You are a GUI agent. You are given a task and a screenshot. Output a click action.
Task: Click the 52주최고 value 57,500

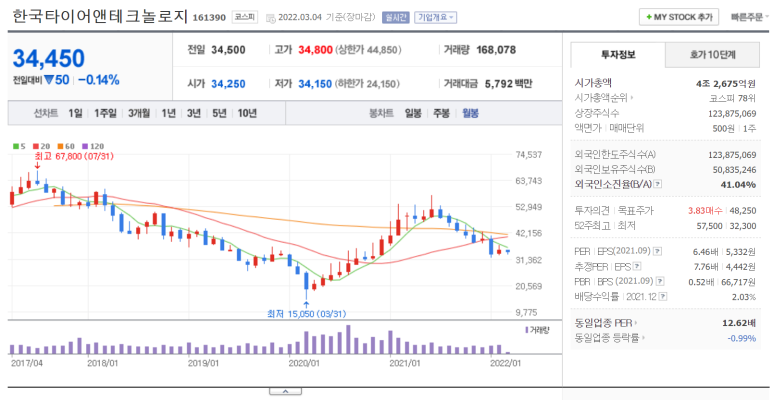711,226
